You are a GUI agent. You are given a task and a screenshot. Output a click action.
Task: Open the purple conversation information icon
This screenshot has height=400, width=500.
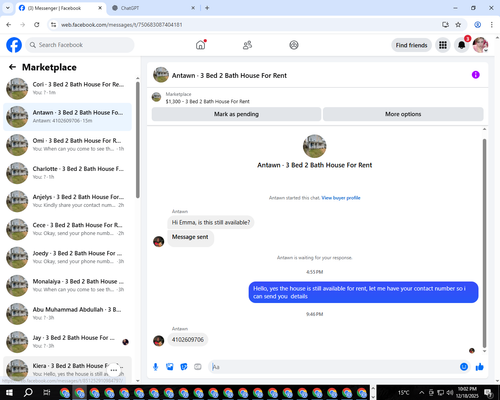tap(475, 75)
